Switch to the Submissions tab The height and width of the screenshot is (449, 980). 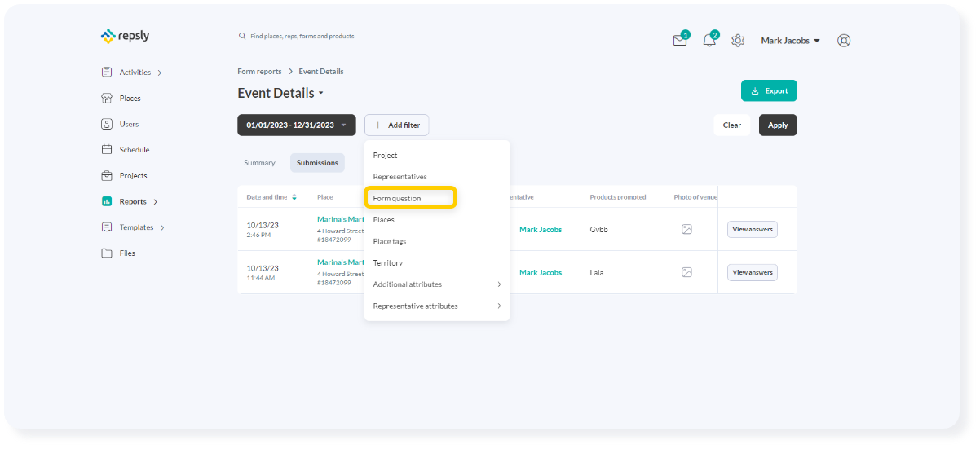coord(317,163)
